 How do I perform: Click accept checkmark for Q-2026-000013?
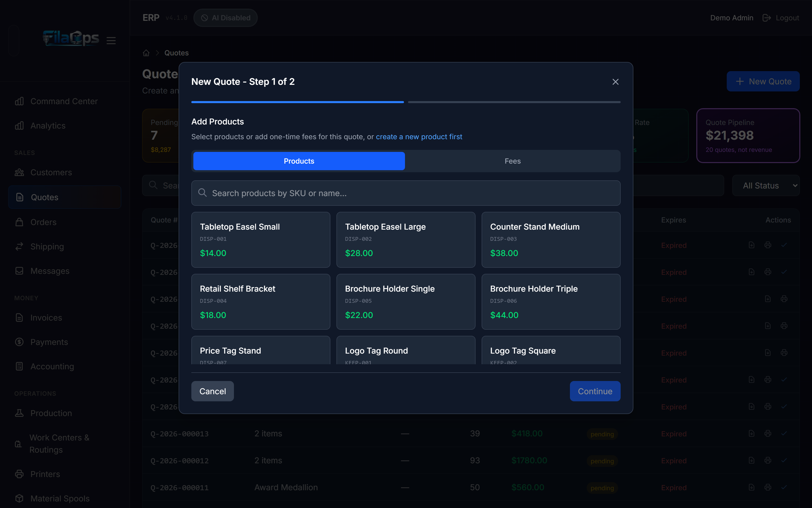[x=784, y=433]
